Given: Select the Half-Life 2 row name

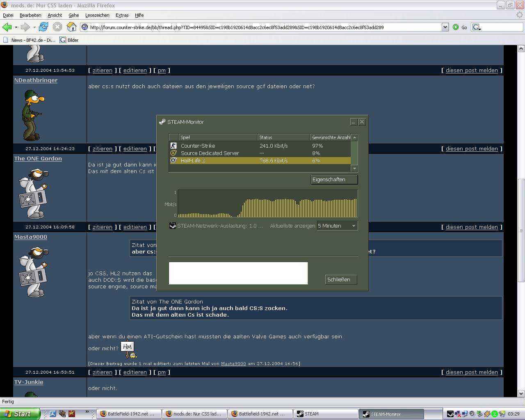Looking at the screenshot, I should (x=193, y=160).
